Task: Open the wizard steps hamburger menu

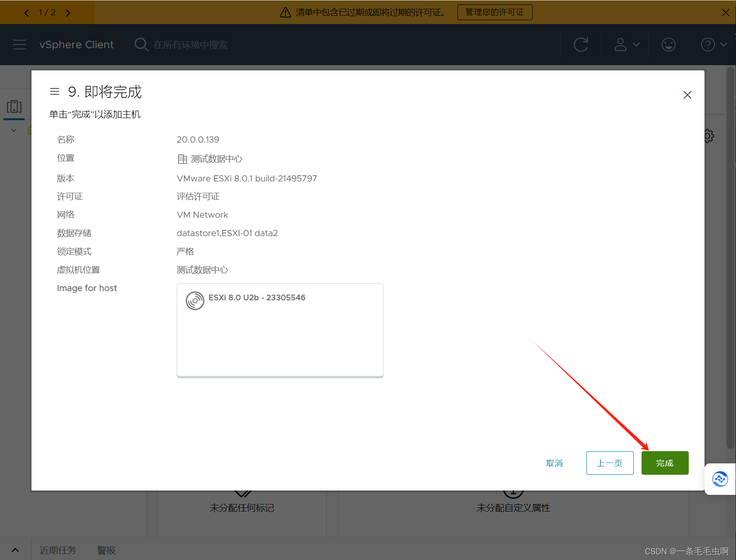Action: (55, 91)
